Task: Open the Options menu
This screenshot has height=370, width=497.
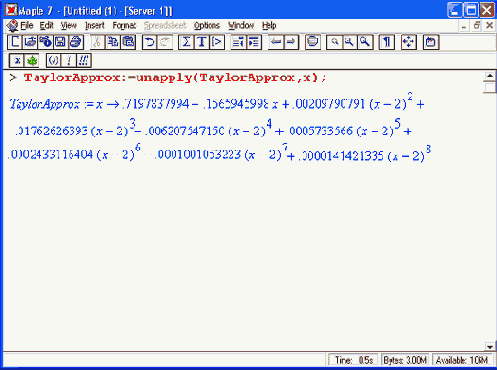Action: coord(207,26)
